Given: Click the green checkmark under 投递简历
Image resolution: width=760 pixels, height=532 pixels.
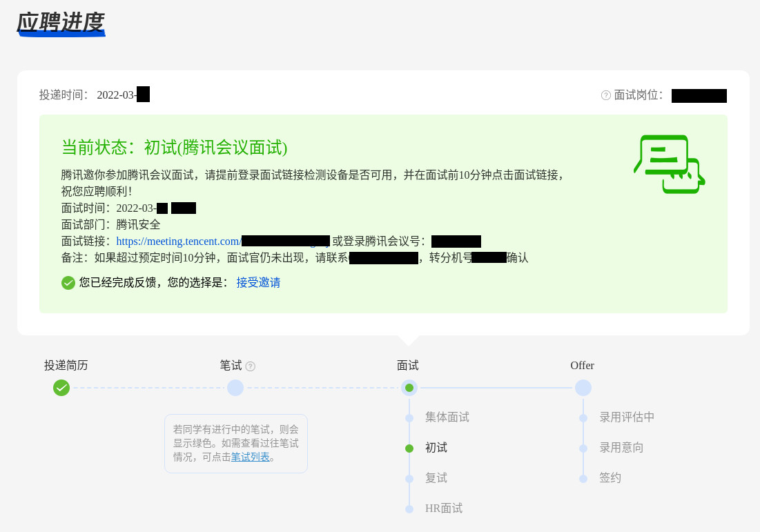Looking at the screenshot, I should pos(61,388).
